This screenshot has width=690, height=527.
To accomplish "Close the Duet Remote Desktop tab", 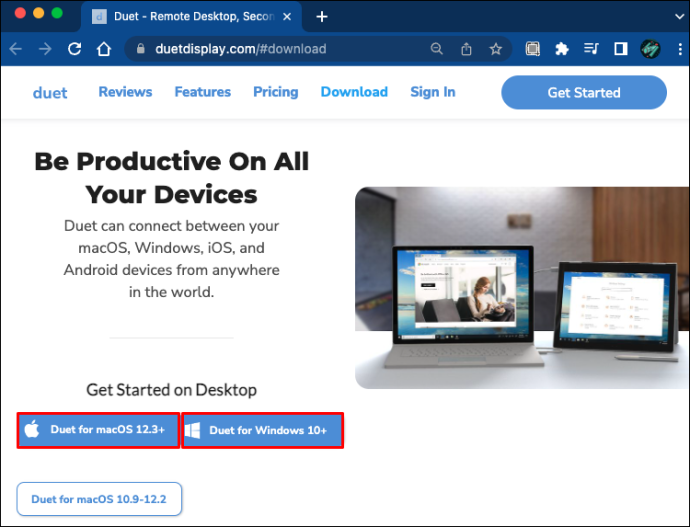I will [x=287, y=17].
